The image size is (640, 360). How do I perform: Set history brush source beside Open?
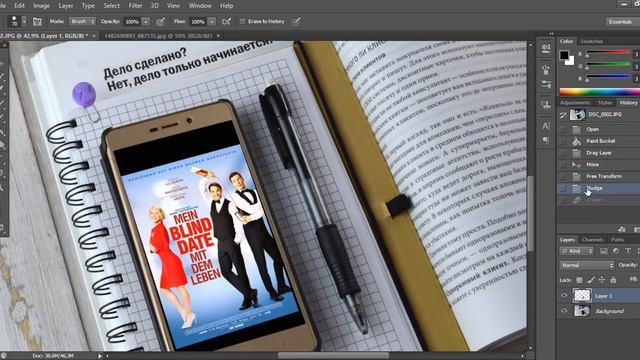point(563,129)
